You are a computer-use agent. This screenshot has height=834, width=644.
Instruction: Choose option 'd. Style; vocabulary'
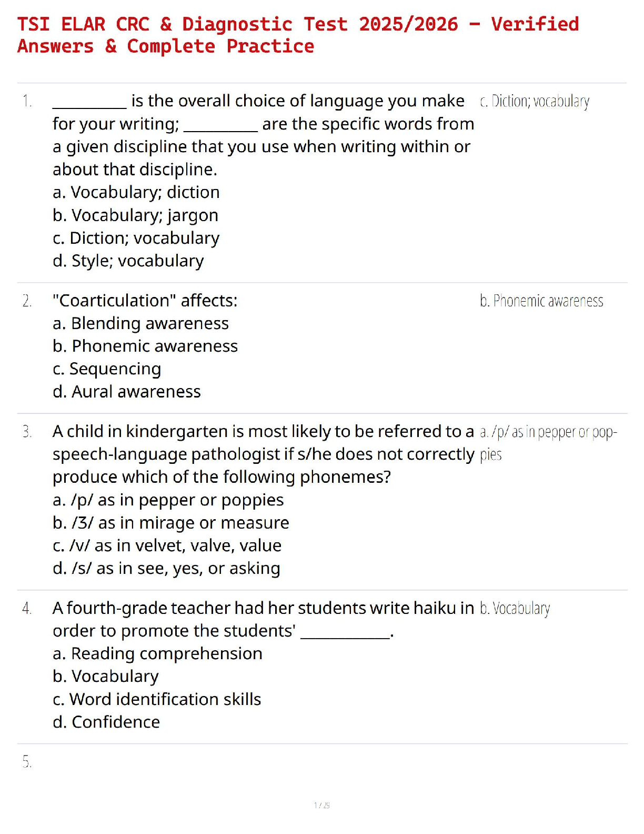point(128,261)
